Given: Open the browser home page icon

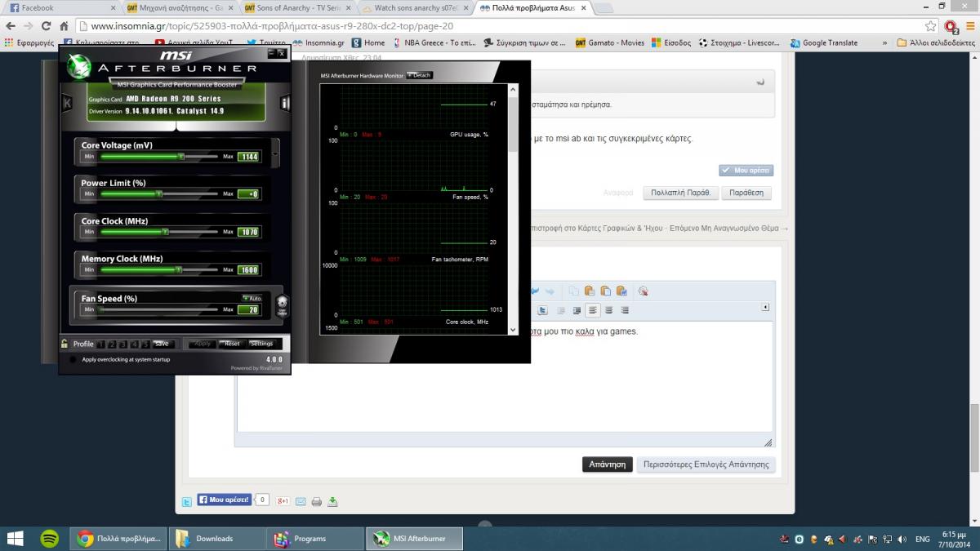Looking at the screenshot, I should (x=65, y=26).
